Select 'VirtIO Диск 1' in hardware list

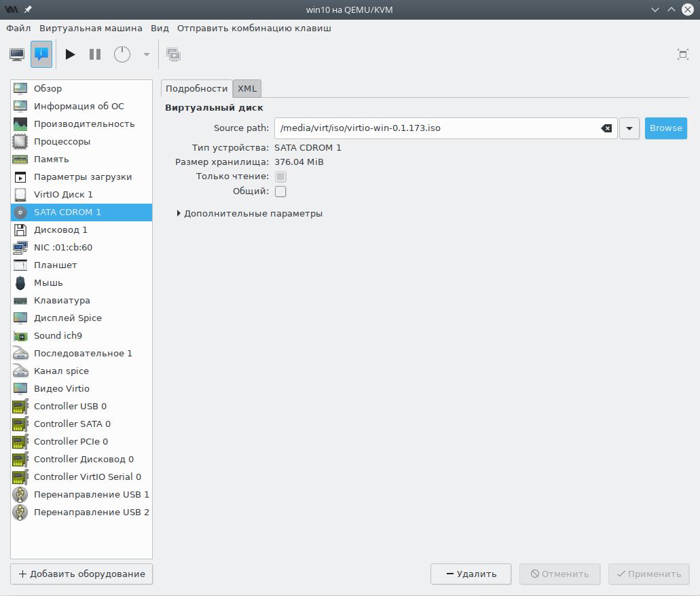(63, 194)
